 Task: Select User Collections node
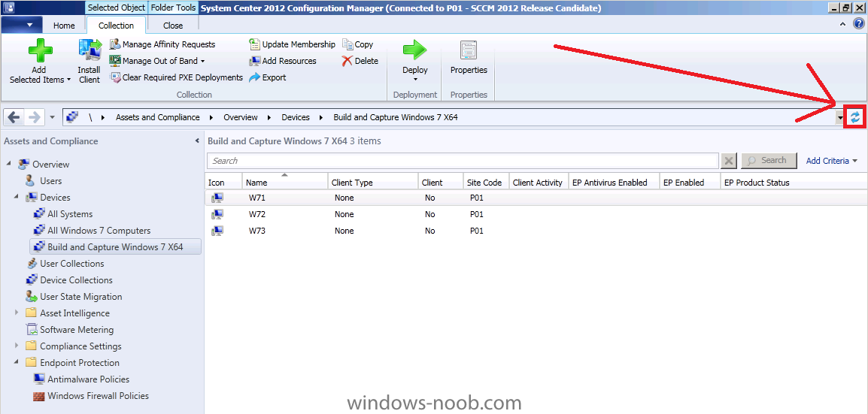pos(72,264)
